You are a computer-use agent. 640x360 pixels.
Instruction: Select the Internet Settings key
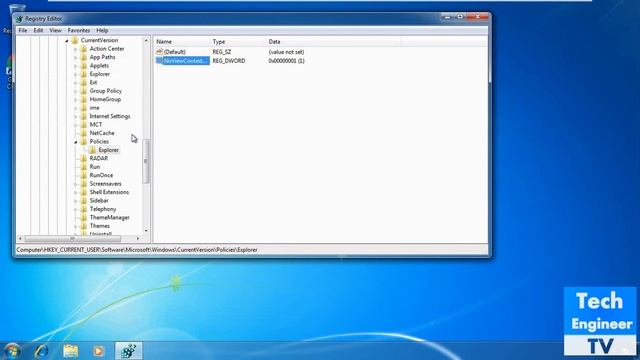pos(110,116)
